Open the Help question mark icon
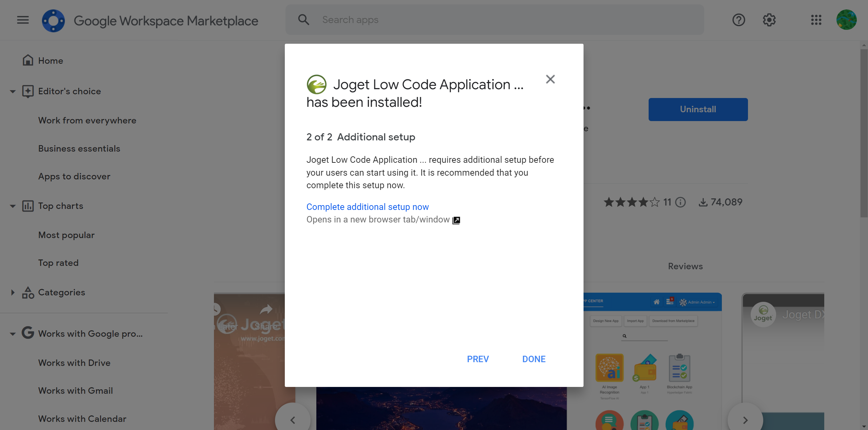Image resolution: width=868 pixels, height=430 pixels. [x=738, y=20]
